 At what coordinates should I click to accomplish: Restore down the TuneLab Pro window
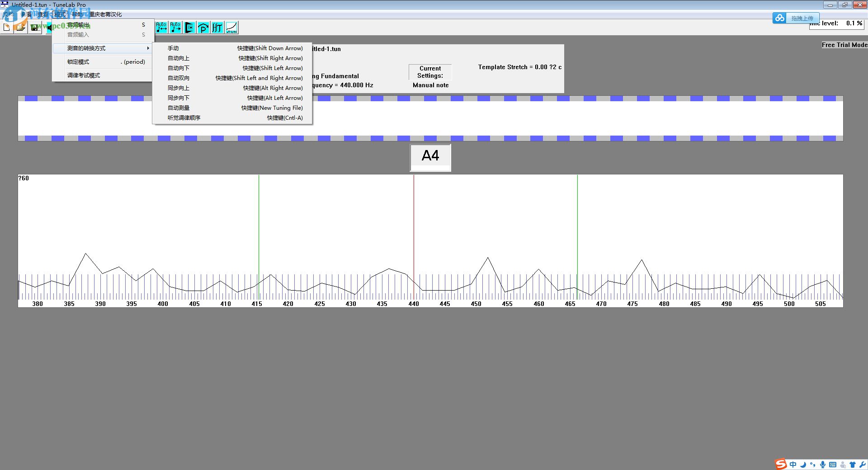(x=844, y=5)
